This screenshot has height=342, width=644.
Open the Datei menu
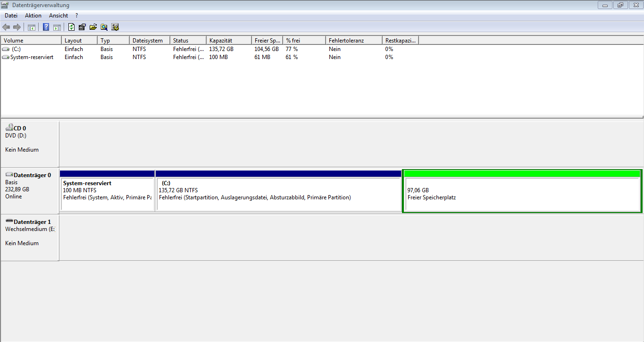[x=11, y=16]
